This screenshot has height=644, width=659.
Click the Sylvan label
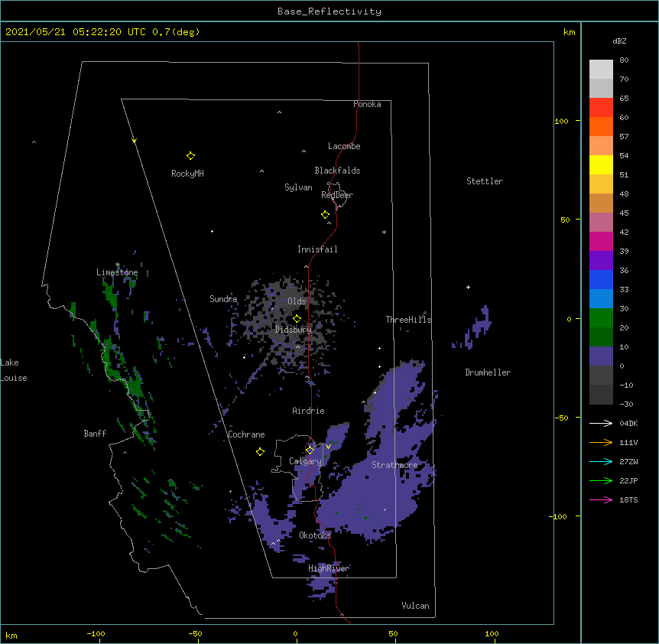298,187
